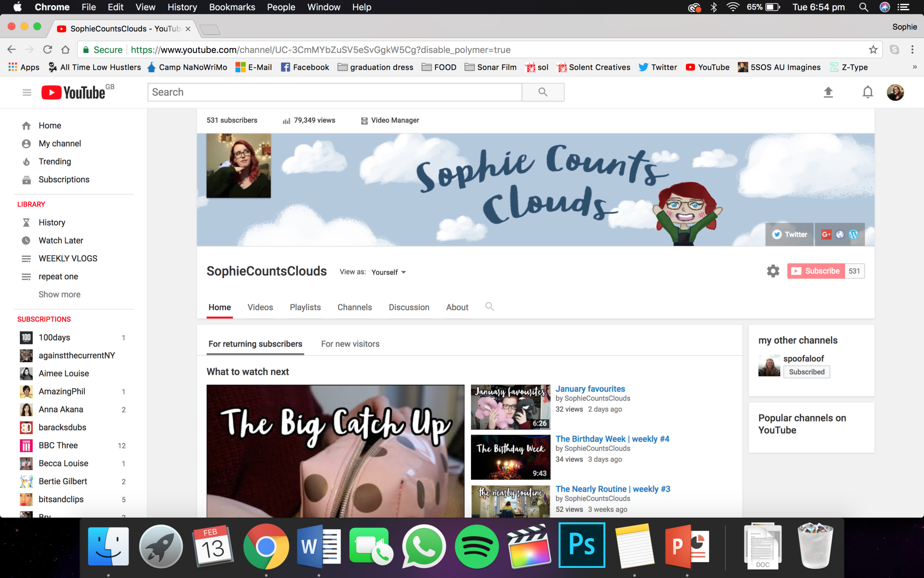Open WhatsApp from the dock
The image size is (924, 578).
tap(424, 546)
